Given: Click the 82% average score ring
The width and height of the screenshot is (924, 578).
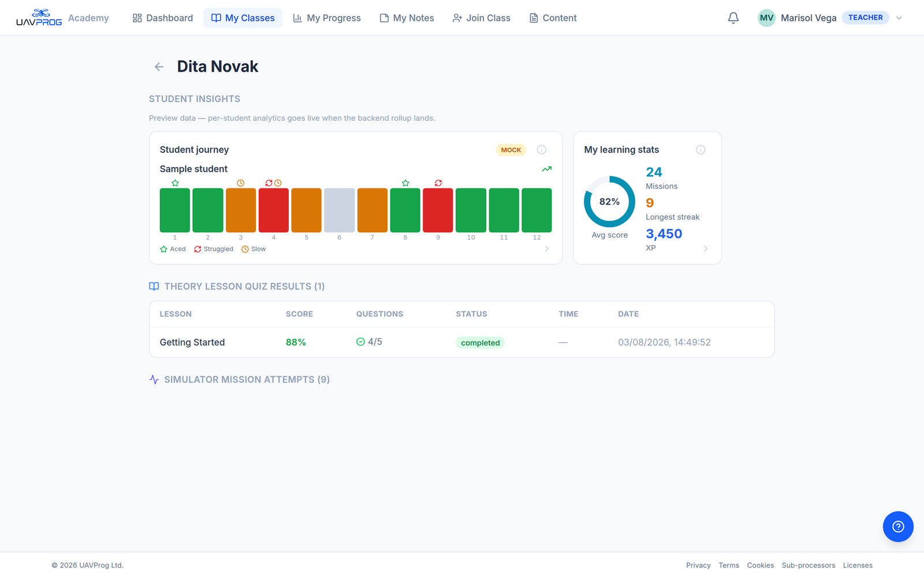Looking at the screenshot, I should 609,202.
